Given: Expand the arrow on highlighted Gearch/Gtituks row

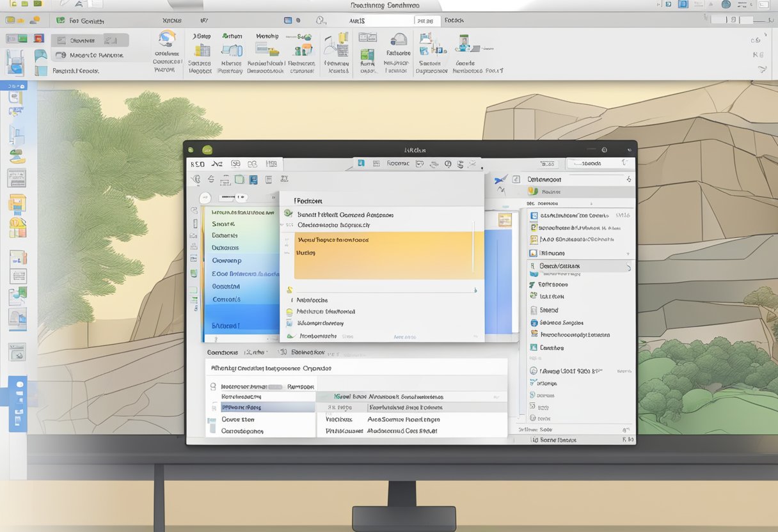Looking at the screenshot, I should (x=628, y=267).
